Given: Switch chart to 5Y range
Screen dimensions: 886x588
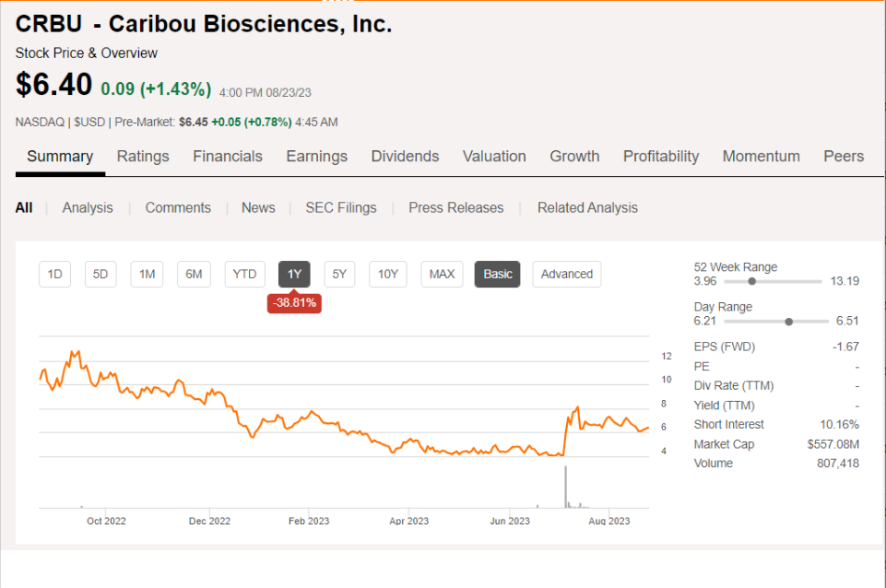Looking at the screenshot, I should pyautogui.click(x=339, y=274).
